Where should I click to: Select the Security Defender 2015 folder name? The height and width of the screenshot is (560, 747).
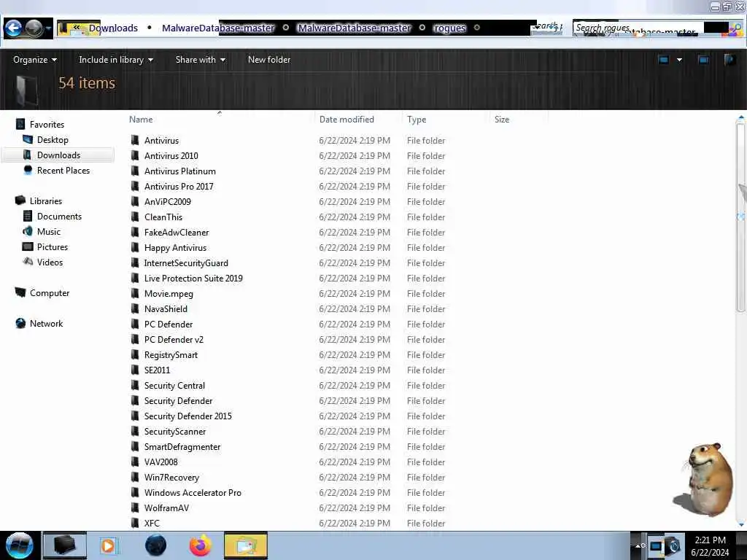pos(187,416)
